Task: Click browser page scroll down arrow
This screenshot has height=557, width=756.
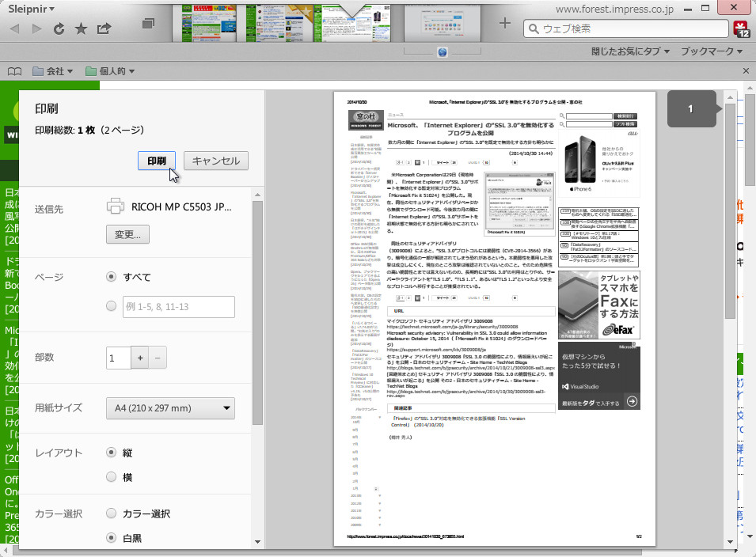Action: pos(750,536)
